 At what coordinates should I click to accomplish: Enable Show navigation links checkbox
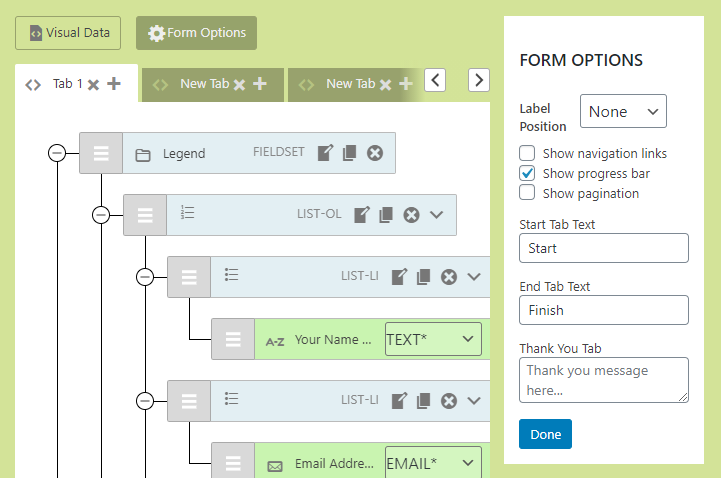[x=527, y=153]
